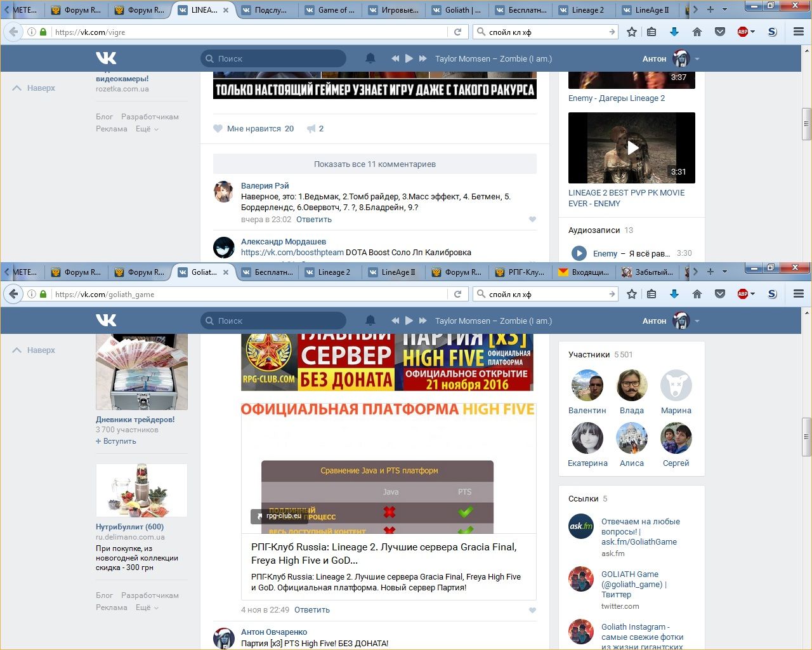
Task: Go to previous track in top window header
Action: pos(395,58)
